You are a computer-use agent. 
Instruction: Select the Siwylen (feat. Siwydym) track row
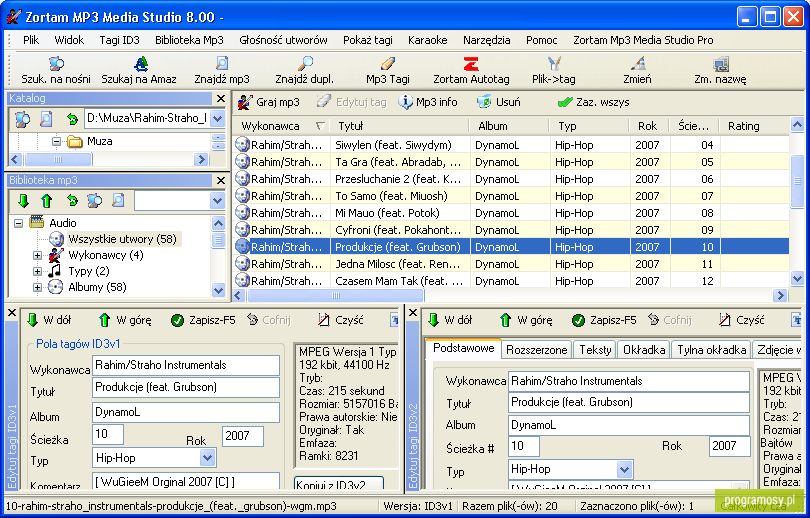tap(510, 145)
